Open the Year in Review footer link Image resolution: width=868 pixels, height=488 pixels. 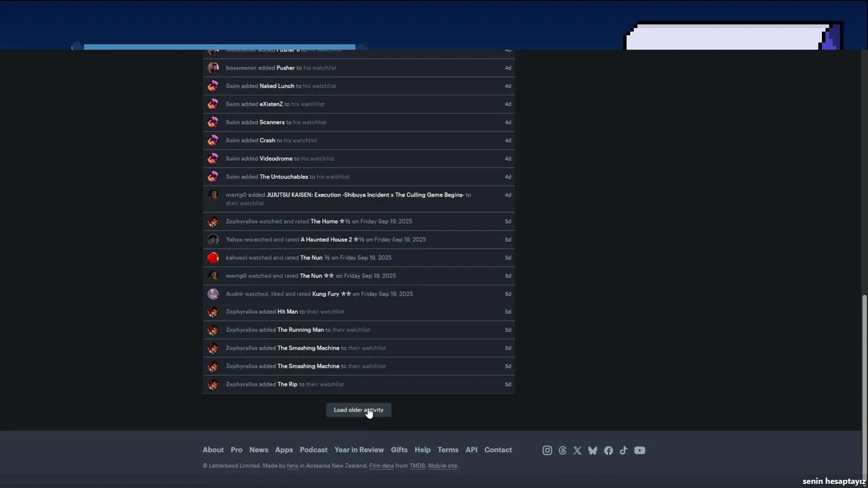(x=359, y=450)
